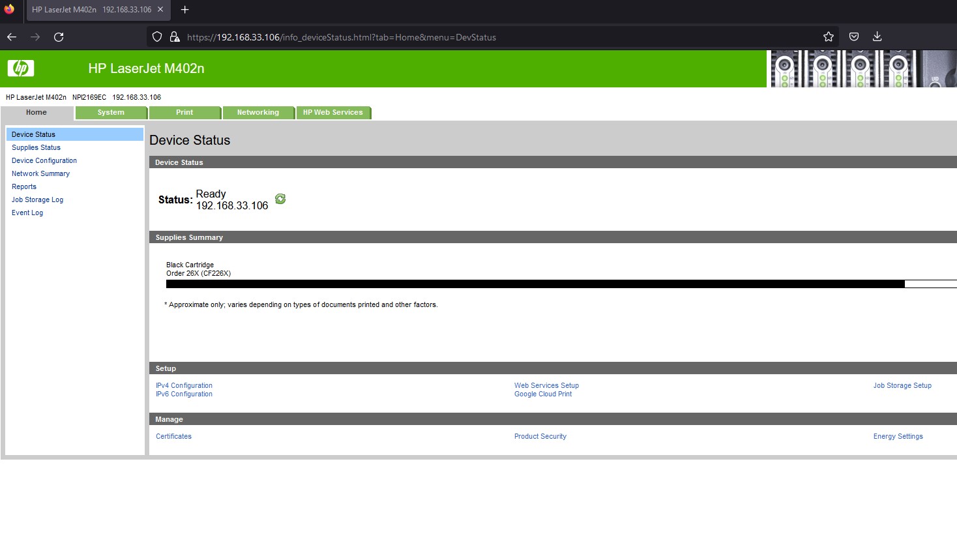Image resolution: width=957 pixels, height=560 pixels.
Task: Select the HP Web Services tab
Action: pos(332,113)
